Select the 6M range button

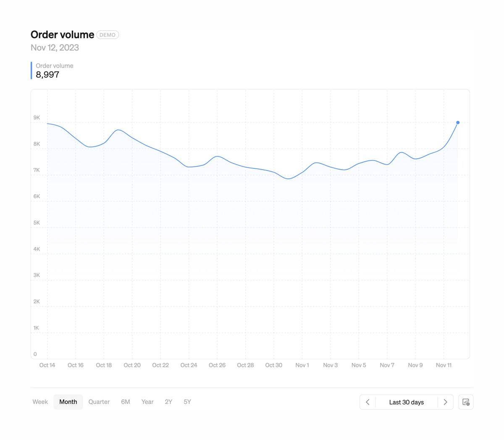pos(125,402)
